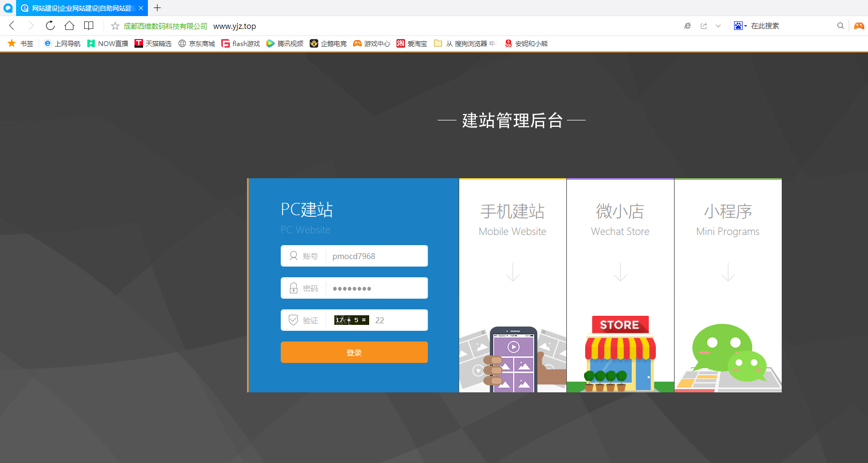This screenshot has width=868, height=463.
Task: Click the browser logo at top left
Action: click(x=8, y=8)
